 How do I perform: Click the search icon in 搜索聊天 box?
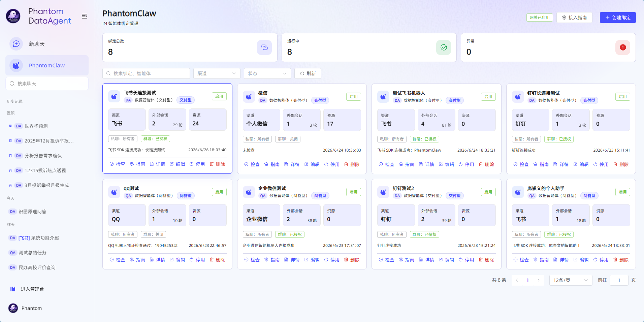[x=12, y=84]
